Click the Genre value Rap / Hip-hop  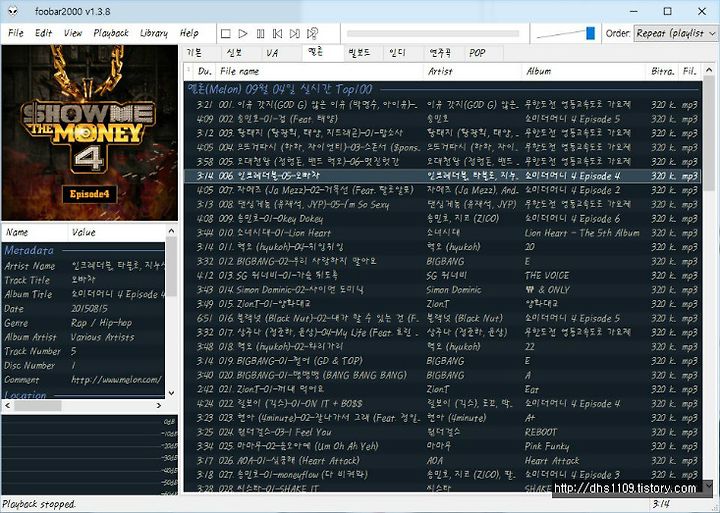(101, 323)
